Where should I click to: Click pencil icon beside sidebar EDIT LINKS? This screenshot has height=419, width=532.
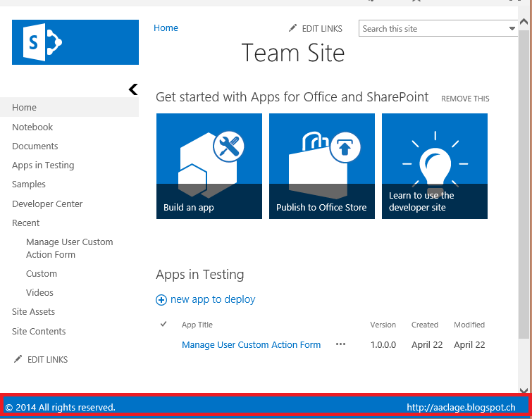18,359
